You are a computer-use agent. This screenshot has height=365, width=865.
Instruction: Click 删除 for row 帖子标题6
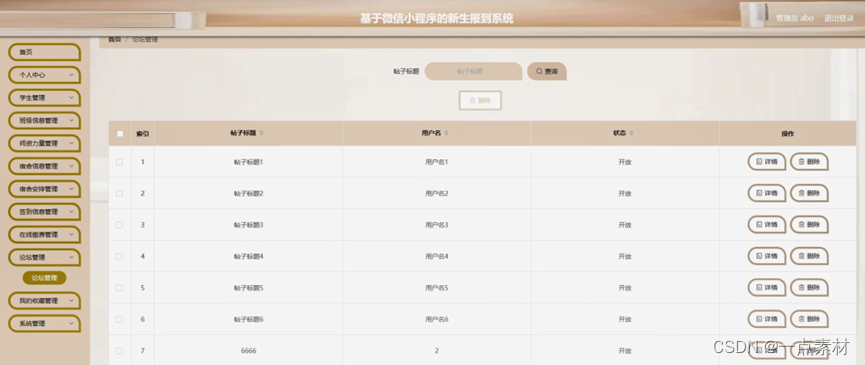tap(809, 319)
